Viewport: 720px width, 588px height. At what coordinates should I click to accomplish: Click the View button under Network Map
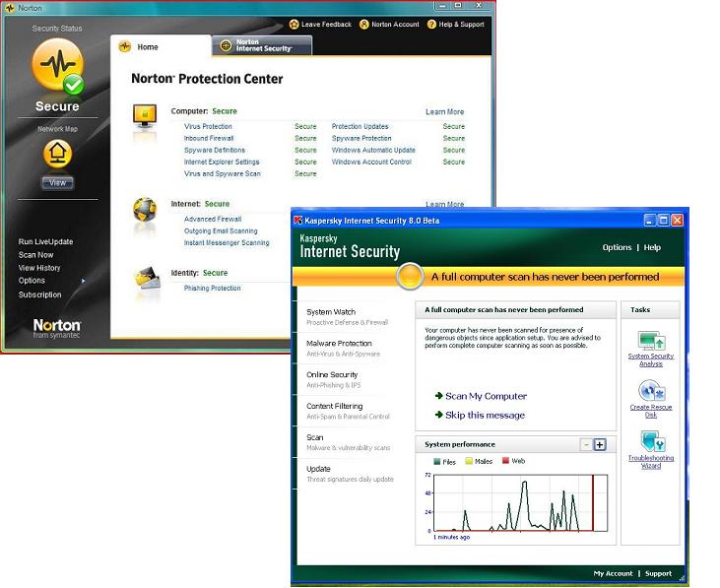pos(57,182)
